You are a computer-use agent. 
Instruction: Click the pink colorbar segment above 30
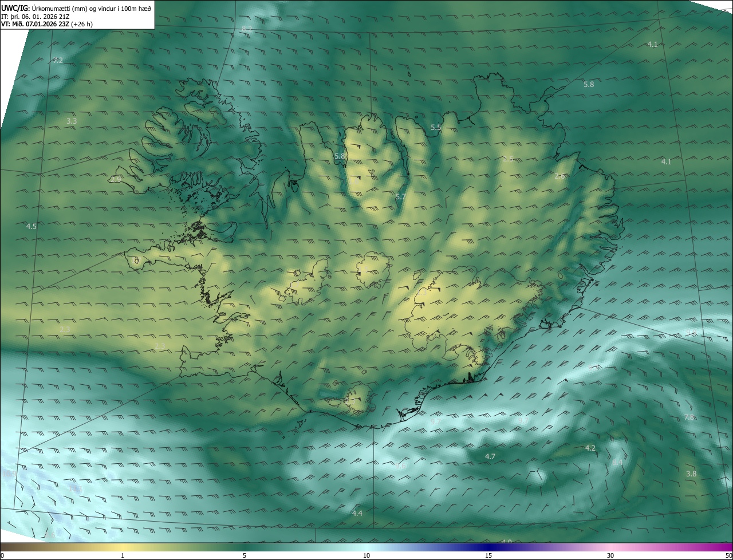pos(610,547)
